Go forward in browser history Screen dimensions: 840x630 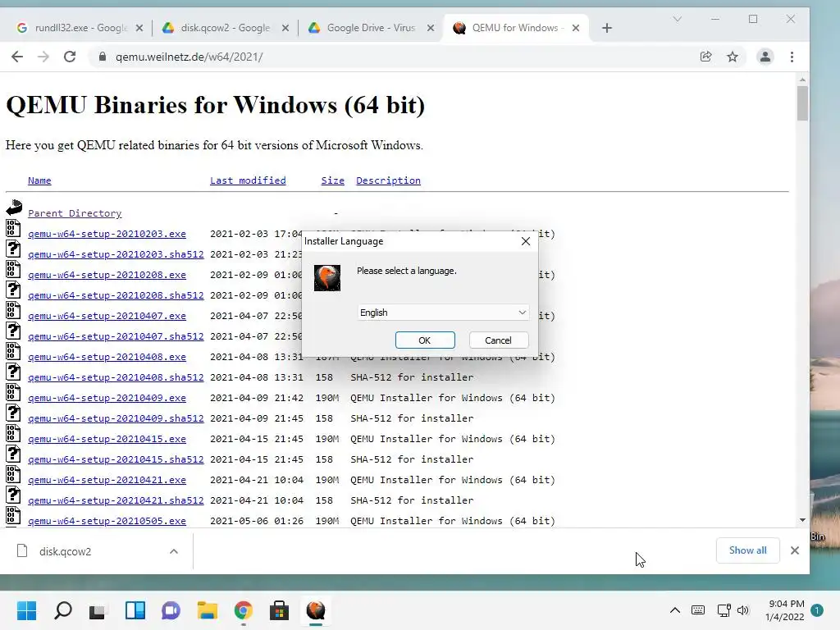[x=43, y=57]
